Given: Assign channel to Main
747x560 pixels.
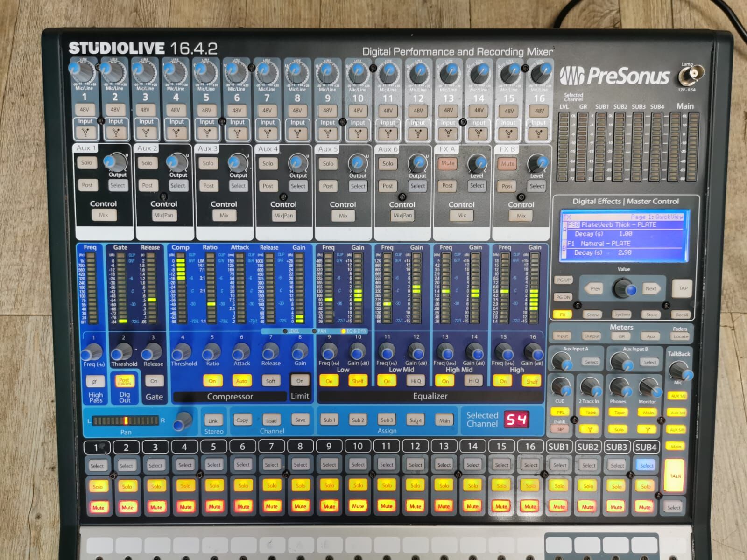Looking at the screenshot, I should click(444, 420).
